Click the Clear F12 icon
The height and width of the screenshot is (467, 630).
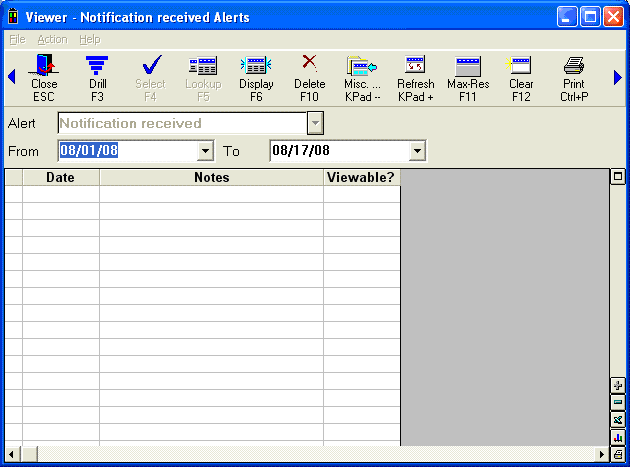click(521, 68)
